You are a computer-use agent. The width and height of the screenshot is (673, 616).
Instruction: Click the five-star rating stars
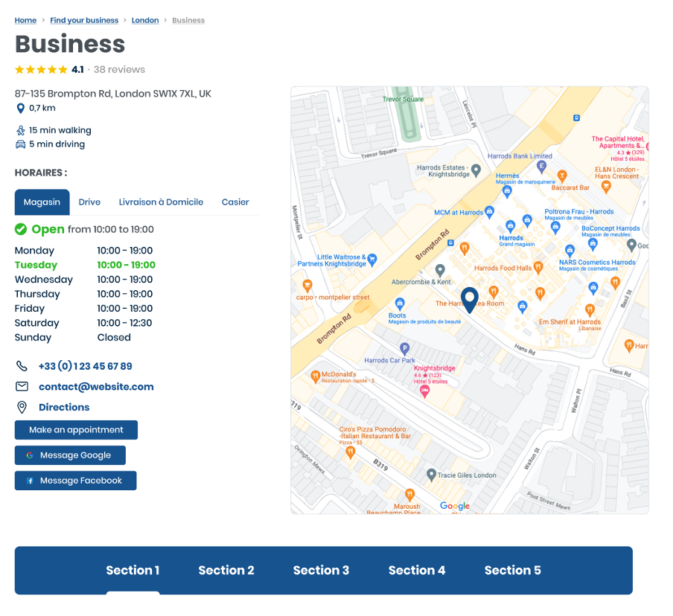[41, 69]
